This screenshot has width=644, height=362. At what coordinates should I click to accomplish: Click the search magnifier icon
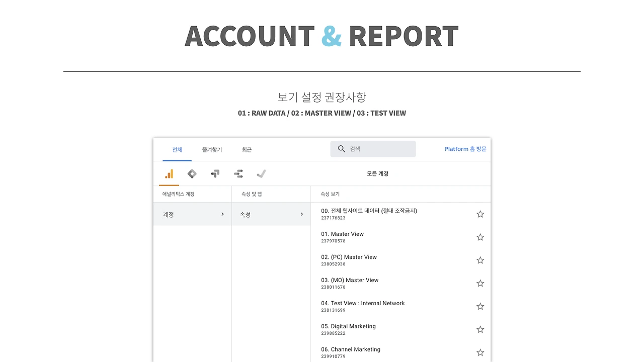tap(342, 149)
